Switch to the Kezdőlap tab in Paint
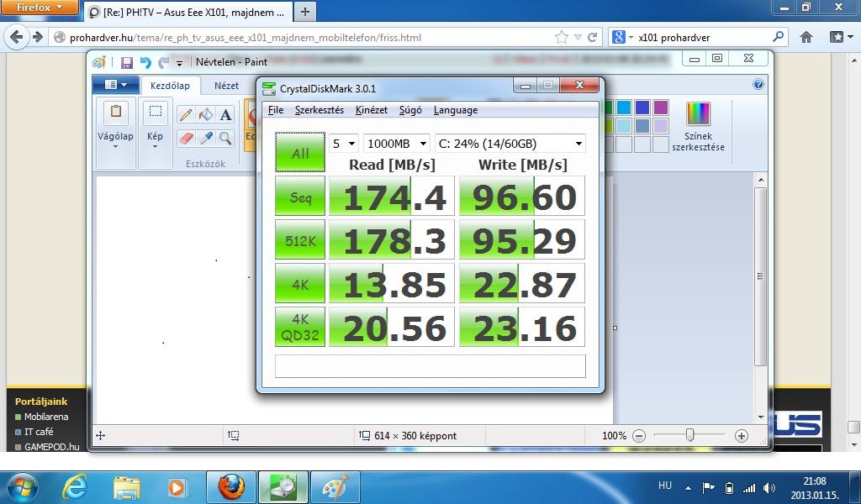 pyautogui.click(x=170, y=86)
